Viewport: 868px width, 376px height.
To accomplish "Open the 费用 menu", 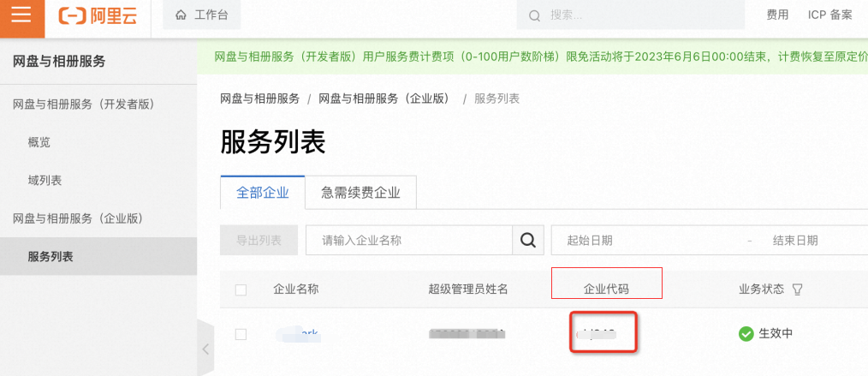I will (x=777, y=15).
